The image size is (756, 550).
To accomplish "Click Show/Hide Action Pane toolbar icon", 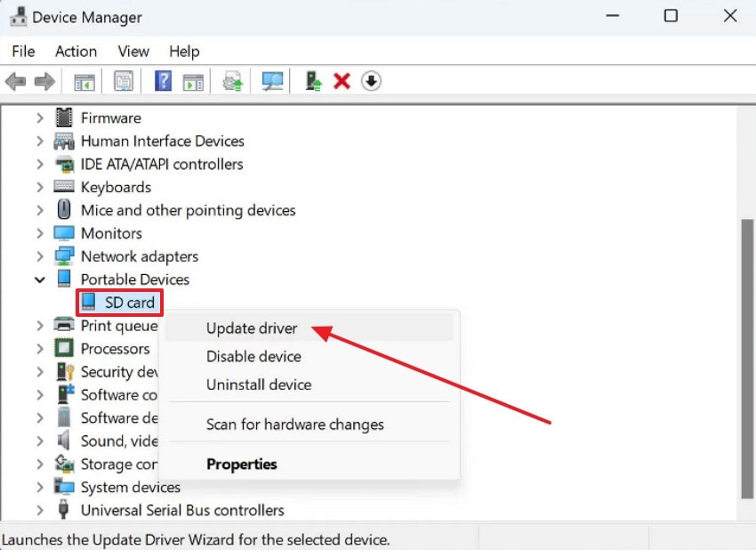I will (x=193, y=82).
